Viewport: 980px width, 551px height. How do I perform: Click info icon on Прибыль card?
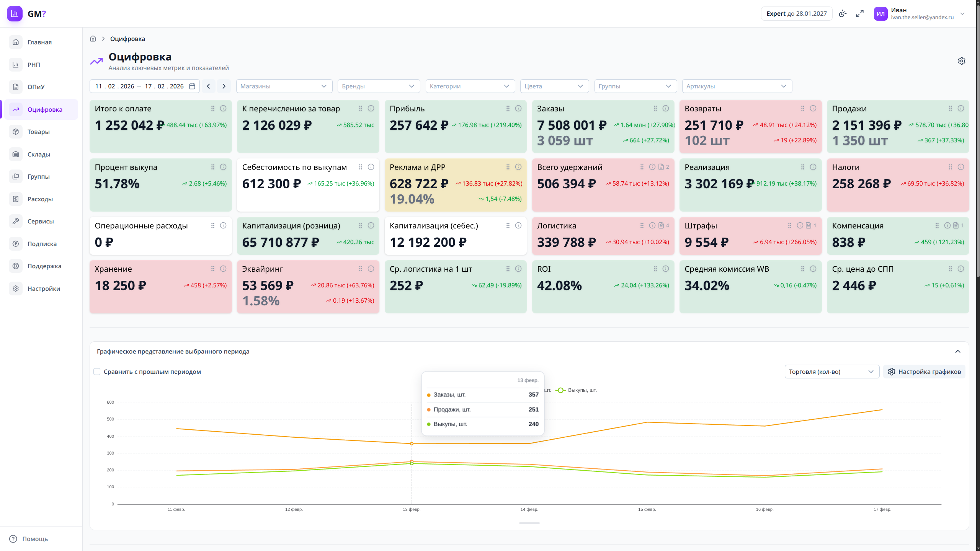point(518,109)
